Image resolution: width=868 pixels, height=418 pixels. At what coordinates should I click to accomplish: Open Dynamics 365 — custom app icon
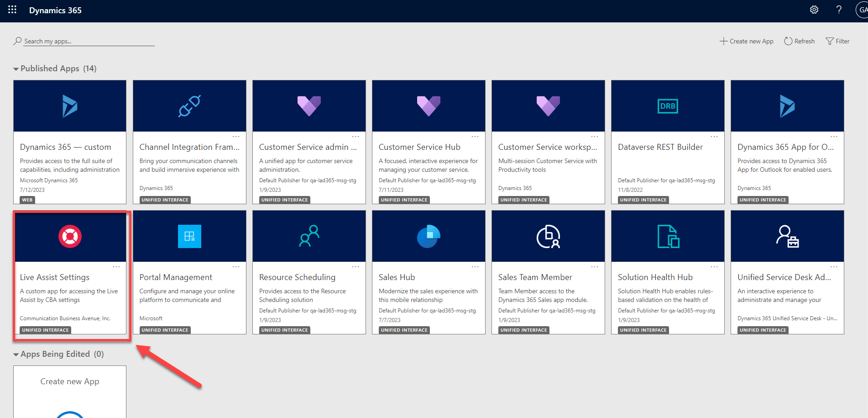[x=70, y=106]
